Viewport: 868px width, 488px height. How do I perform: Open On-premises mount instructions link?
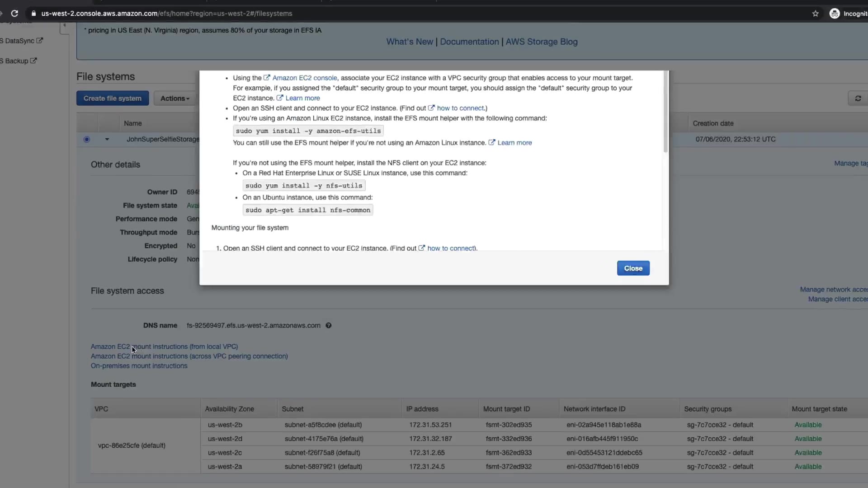tap(139, 366)
